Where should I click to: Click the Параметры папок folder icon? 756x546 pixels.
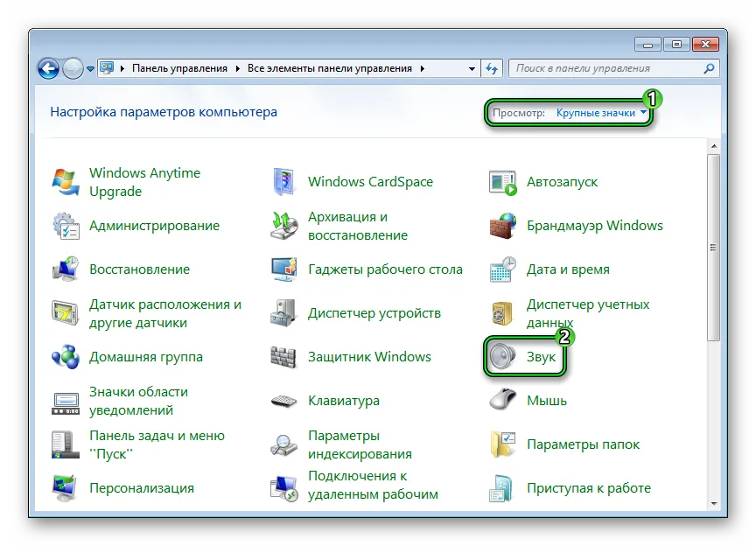503,444
